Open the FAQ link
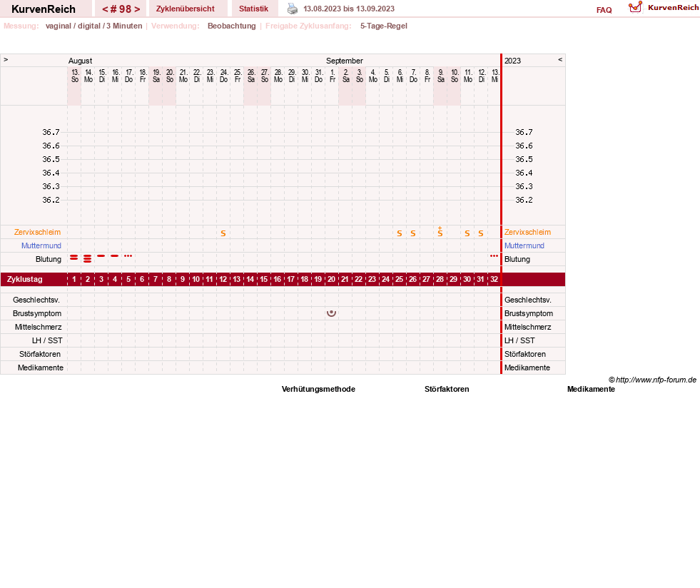The width and height of the screenshot is (700, 588). point(604,10)
